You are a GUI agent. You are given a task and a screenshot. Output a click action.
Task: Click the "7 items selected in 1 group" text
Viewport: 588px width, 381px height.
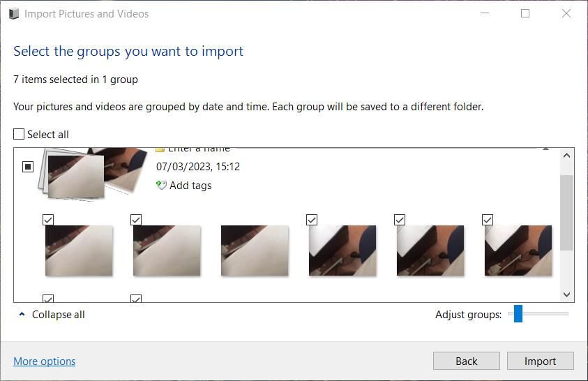tap(76, 80)
